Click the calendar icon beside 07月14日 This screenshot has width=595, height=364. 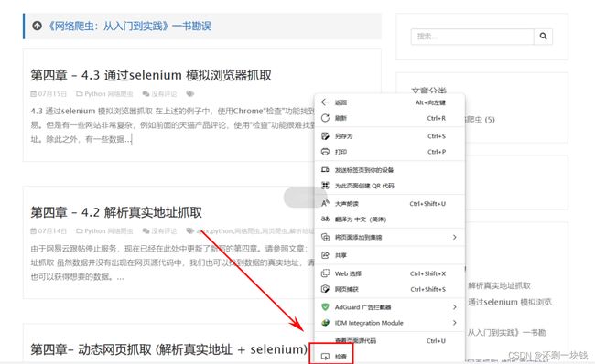point(33,230)
